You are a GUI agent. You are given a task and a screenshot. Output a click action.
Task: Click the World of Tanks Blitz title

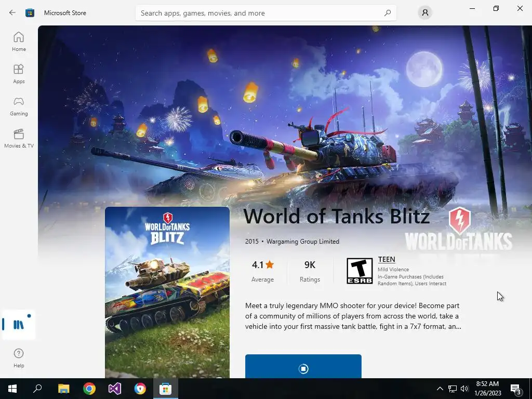click(x=337, y=216)
